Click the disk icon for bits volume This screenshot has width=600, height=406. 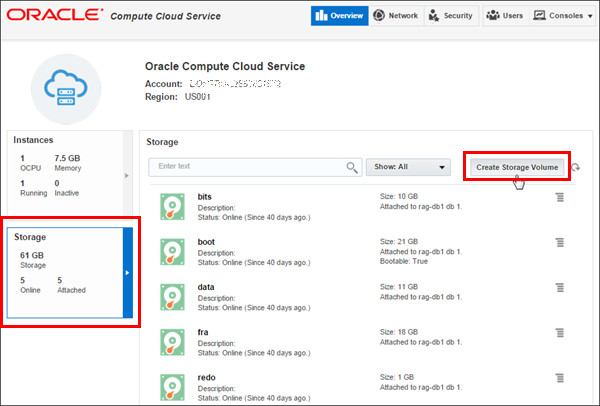pyautogui.click(x=172, y=207)
